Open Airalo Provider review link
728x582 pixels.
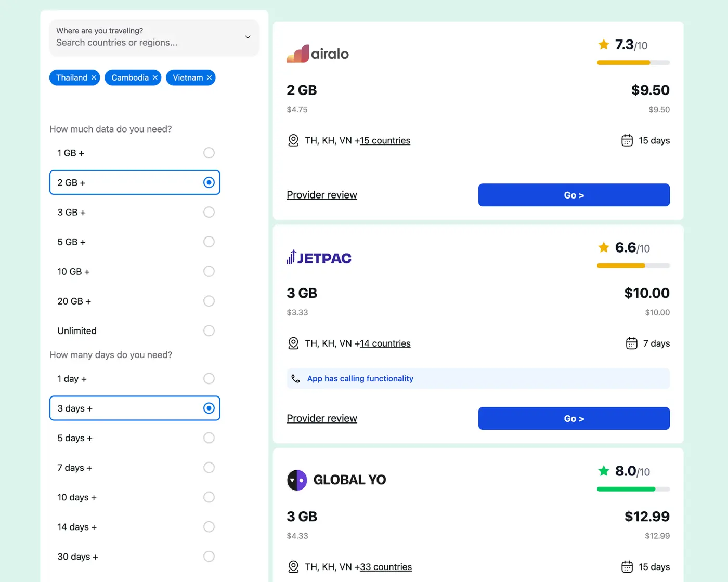pyautogui.click(x=322, y=195)
